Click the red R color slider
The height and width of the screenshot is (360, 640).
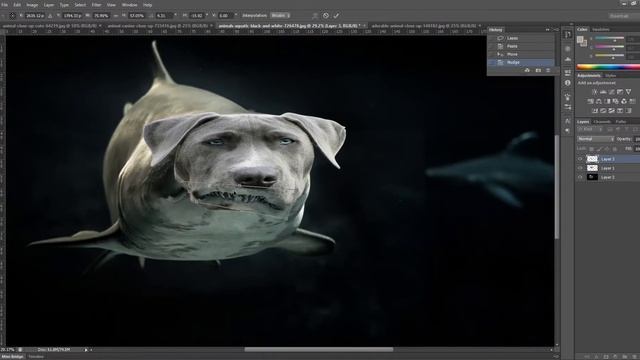(x=609, y=39)
